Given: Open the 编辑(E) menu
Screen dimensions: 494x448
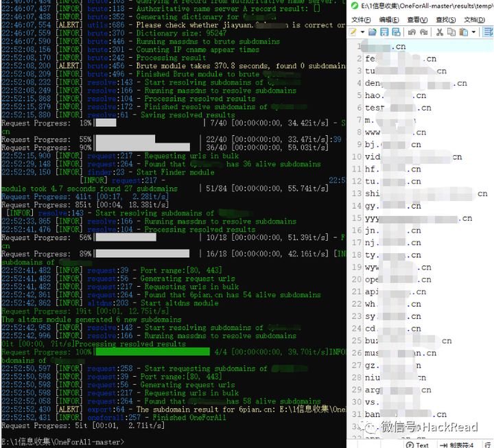Looking at the screenshot, I should [389, 20].
